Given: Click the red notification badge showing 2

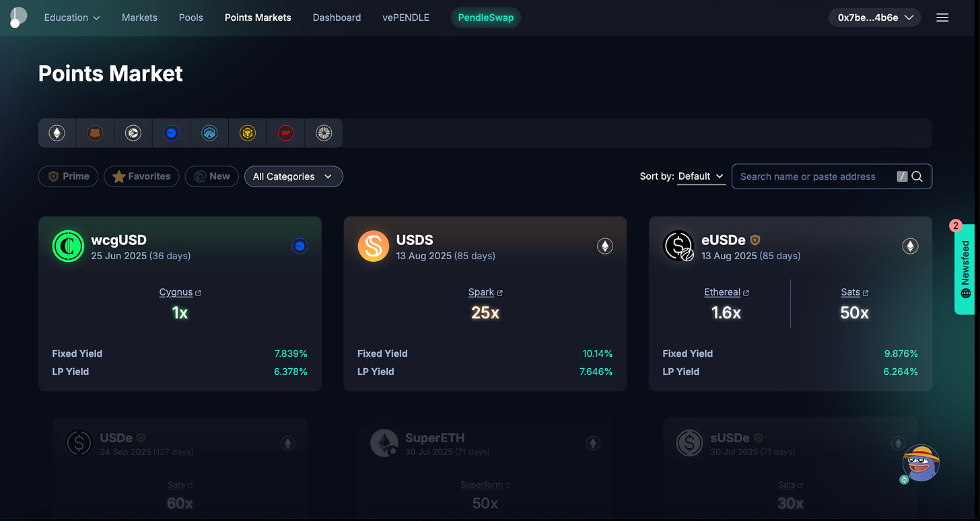Looking at the screenshot, I should point(956,226).
